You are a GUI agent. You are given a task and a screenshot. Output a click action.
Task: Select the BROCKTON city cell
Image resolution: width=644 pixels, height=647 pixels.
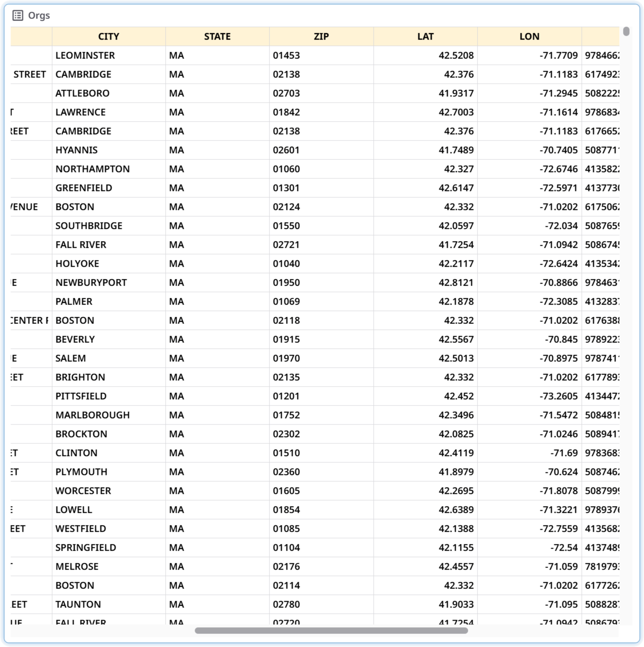click(109, 434)
